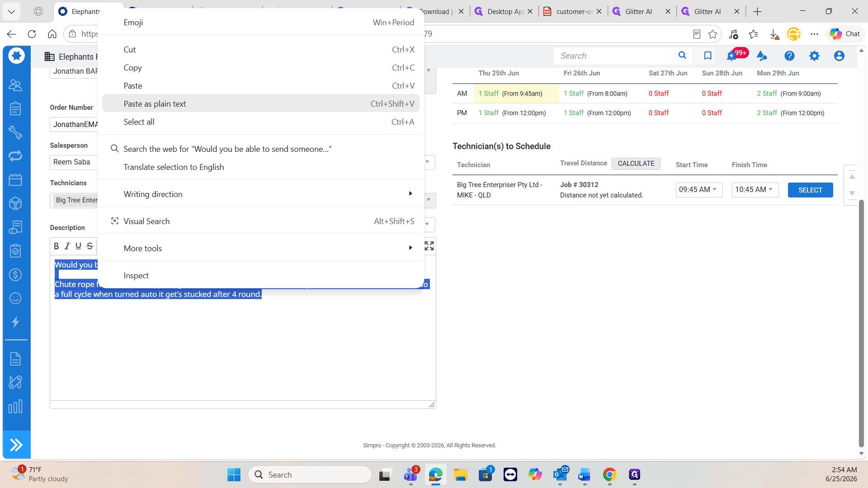868x488 pixels.
Task: Switch to customer-or PDF browser tab
Action: [573, 11]
